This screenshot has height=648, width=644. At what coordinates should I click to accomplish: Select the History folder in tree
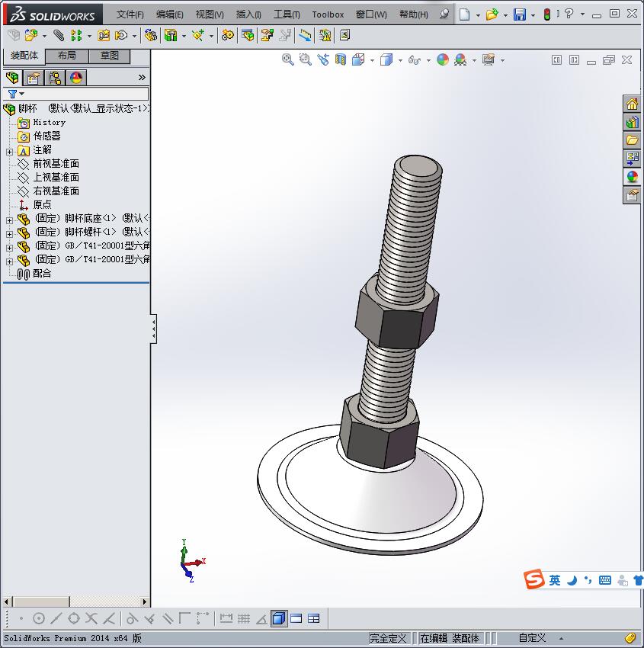(x=42, y=123)
